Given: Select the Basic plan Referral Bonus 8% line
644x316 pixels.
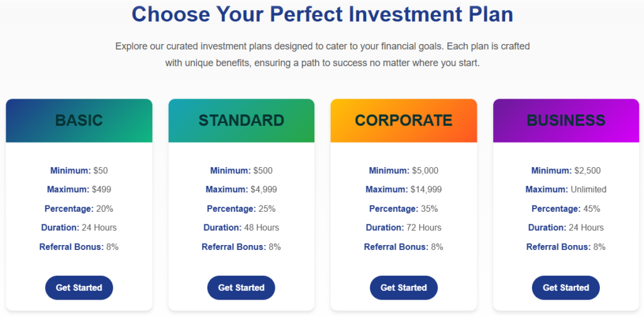Looking at the screenshot, I should pos(79,247).
